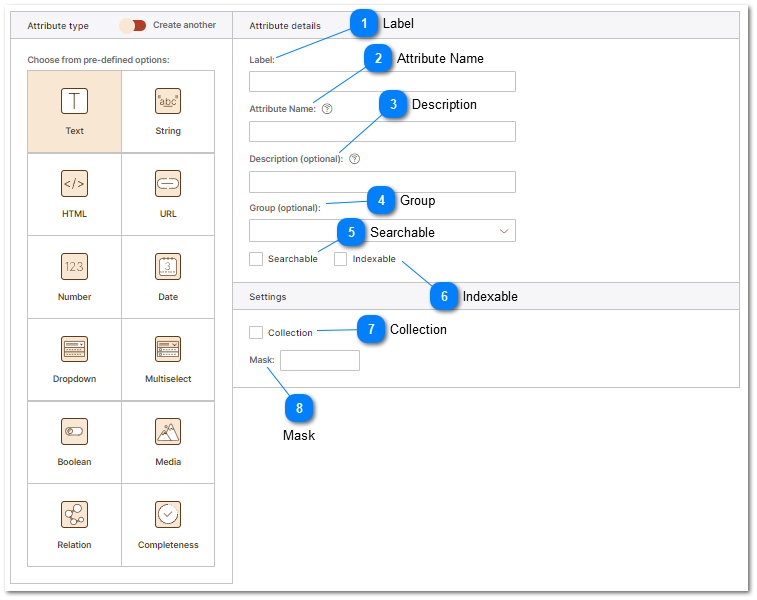Open the Group dropdown
Image resolution: width=757 pixels, height=600 pixels.
tap(382, 231)
